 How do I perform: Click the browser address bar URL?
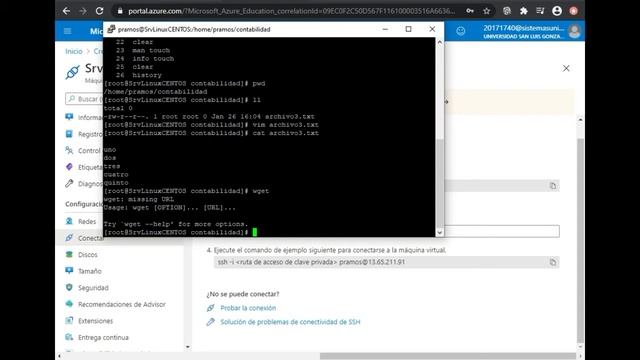click(291, 11)
